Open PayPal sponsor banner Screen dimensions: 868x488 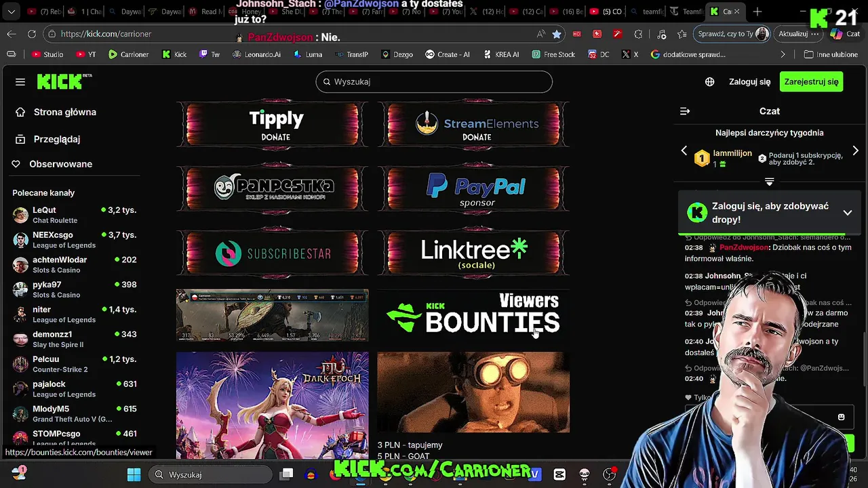[473, 188]
